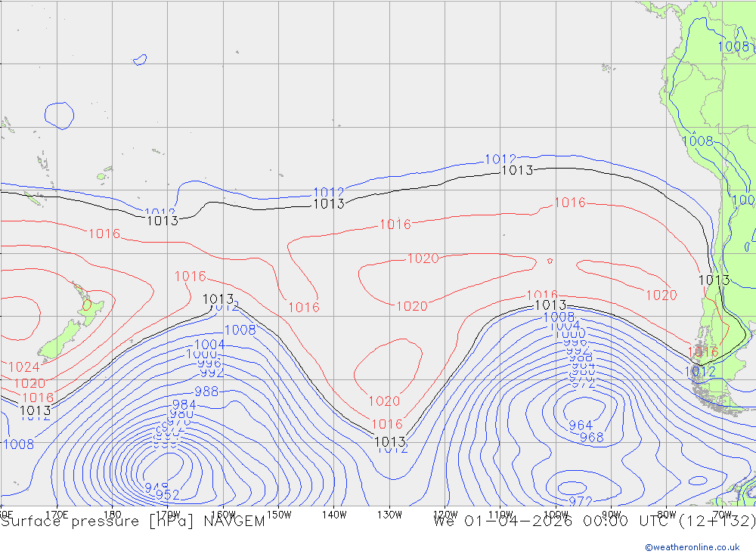Screen dimensions: 756x554
Task: Click the 80W longitude label
Action: 667,515
